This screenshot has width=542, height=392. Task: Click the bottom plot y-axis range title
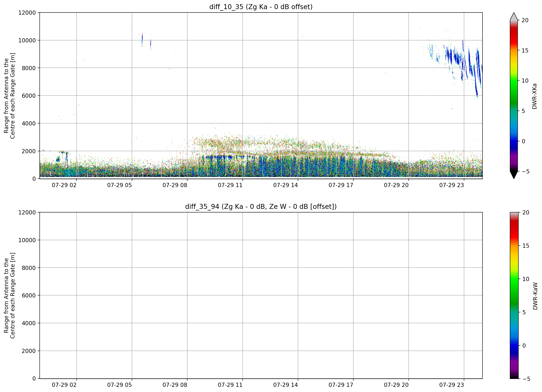(9, 295)
